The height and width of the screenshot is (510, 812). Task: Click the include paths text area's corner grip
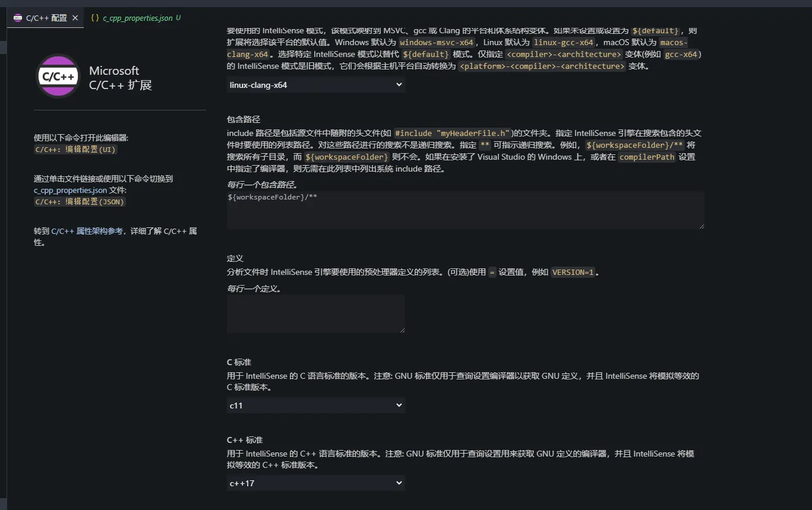(x=701, y=226)
